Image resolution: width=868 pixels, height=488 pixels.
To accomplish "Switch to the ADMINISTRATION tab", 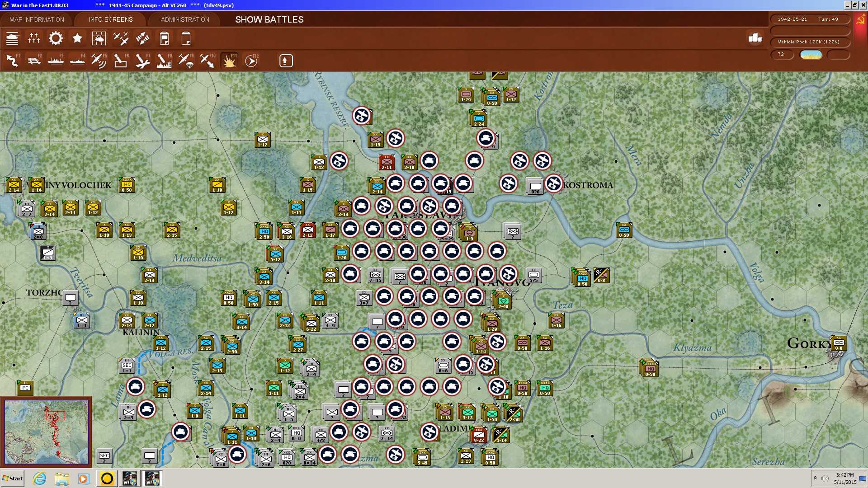I will tap(185, 19).
